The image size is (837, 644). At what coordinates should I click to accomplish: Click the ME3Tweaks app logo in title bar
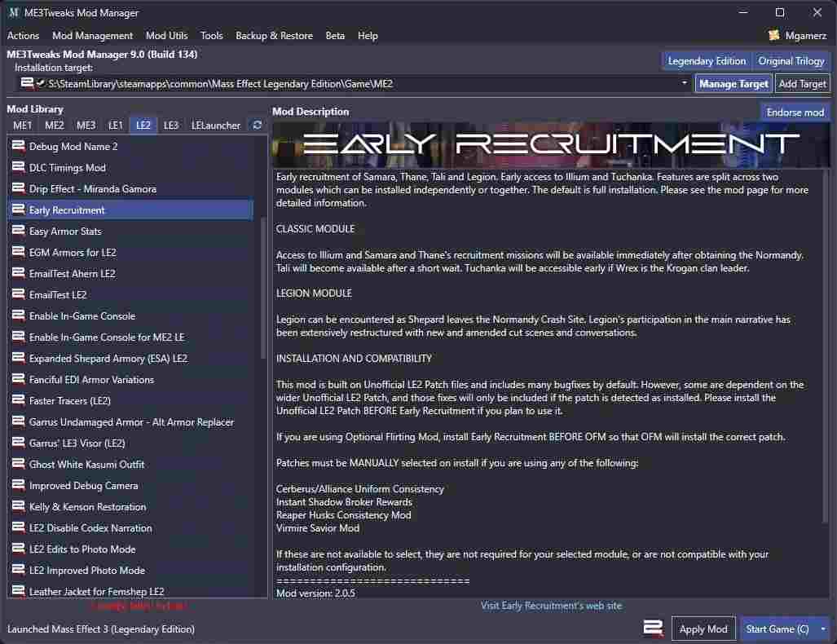pos(14,12)
